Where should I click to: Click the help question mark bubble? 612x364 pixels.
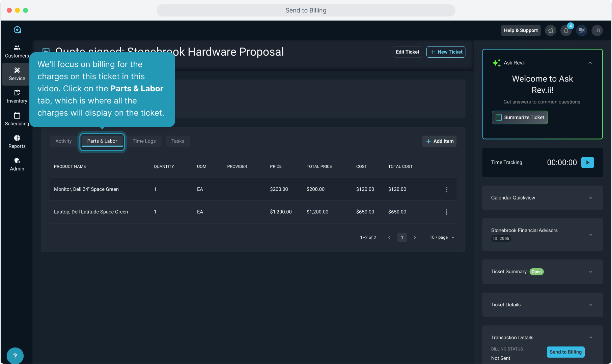tap(15, 356)
